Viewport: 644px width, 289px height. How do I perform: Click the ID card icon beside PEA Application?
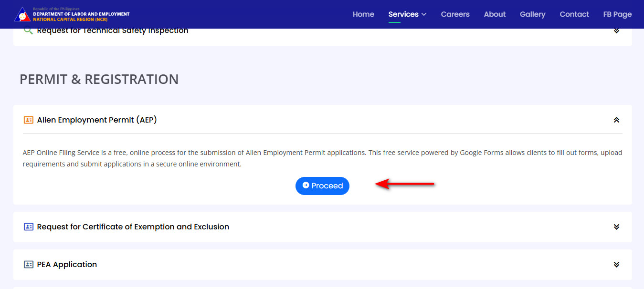(x=29, y=264)
